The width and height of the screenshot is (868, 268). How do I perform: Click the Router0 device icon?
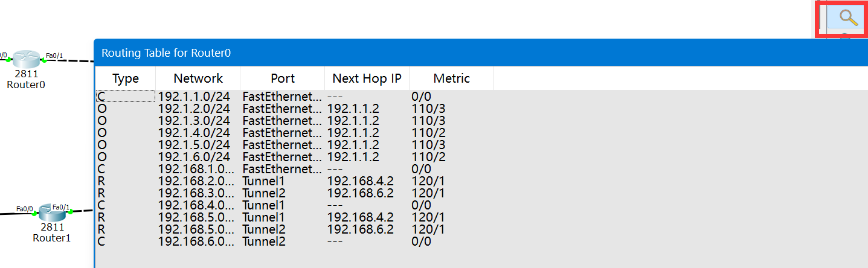pos(26,59)
